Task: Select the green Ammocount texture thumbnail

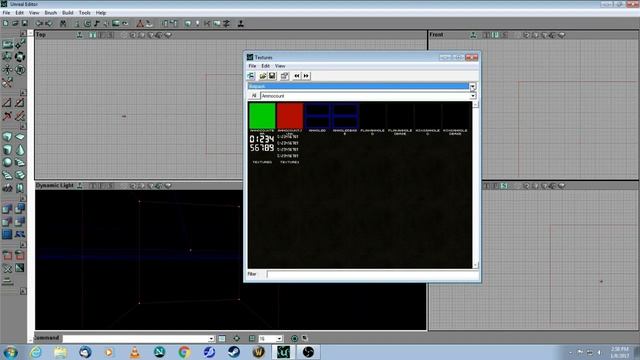Action: 262,116
